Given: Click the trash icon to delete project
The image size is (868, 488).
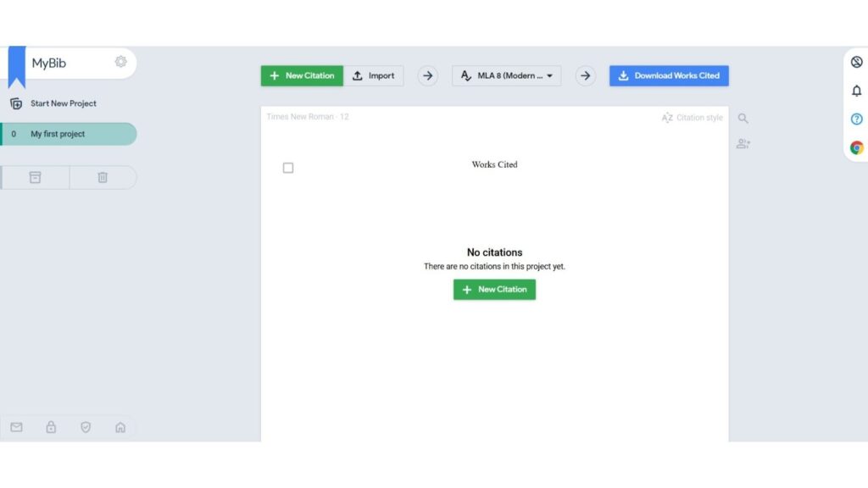Looking at the screenshot, I should coord(103,177).
